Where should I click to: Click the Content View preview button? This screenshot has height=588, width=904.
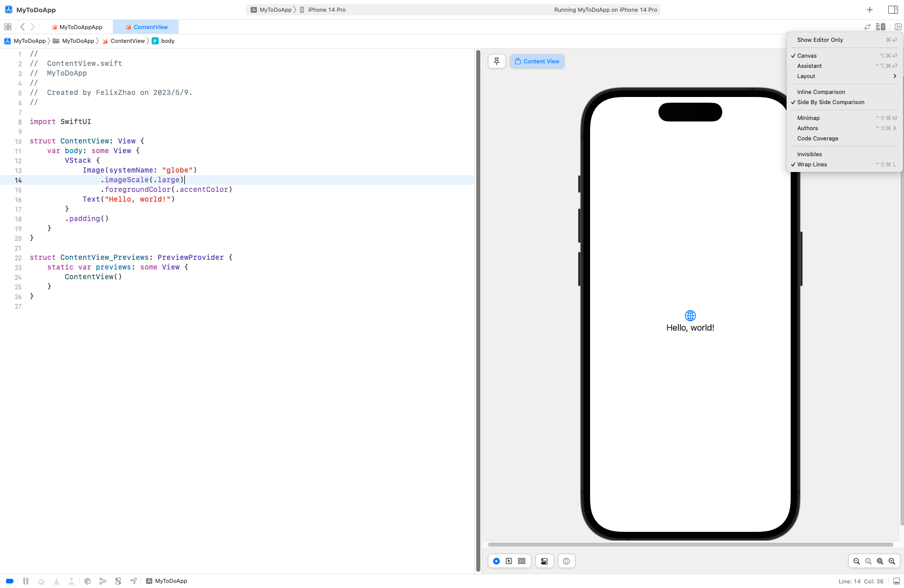tap(537, 61)
